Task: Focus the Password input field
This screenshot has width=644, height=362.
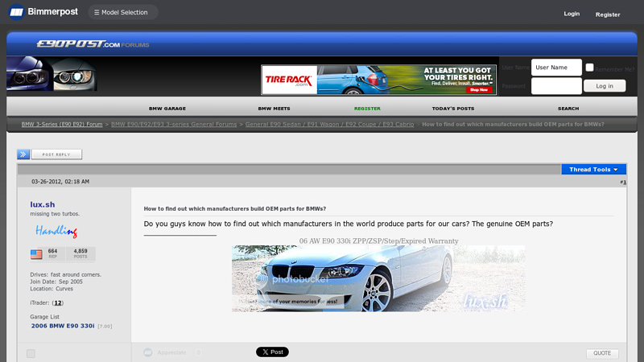Action: [556, 86]
